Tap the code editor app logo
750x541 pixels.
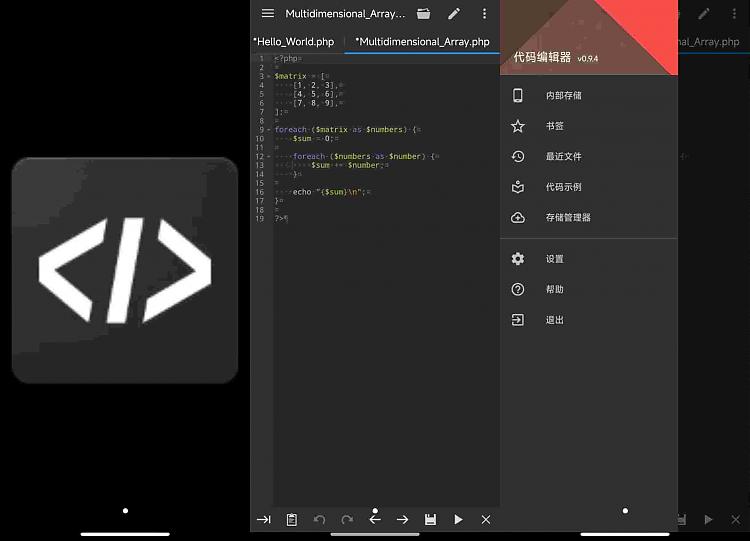tap(125, 270)
